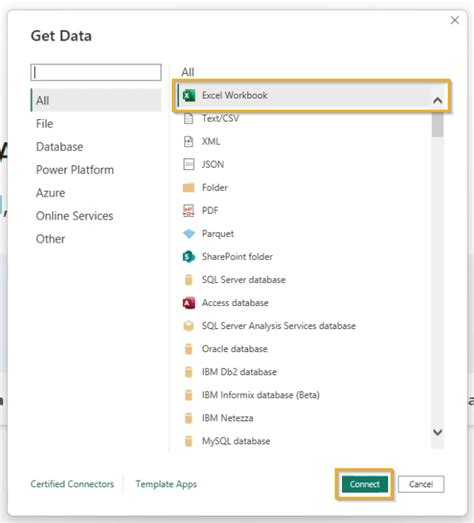Viewport: 474px width, 523px height.
Task: Open the Other category
Action: tap(50, 239)
